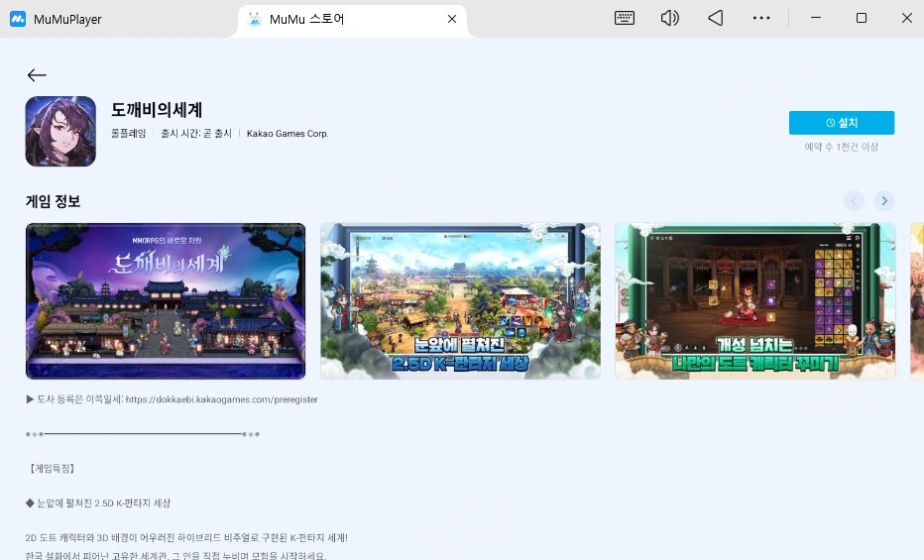The image size is (924, 560).
Task: Switch to the MuMu 스토어 tab
Action: click(x=352, y=20)
